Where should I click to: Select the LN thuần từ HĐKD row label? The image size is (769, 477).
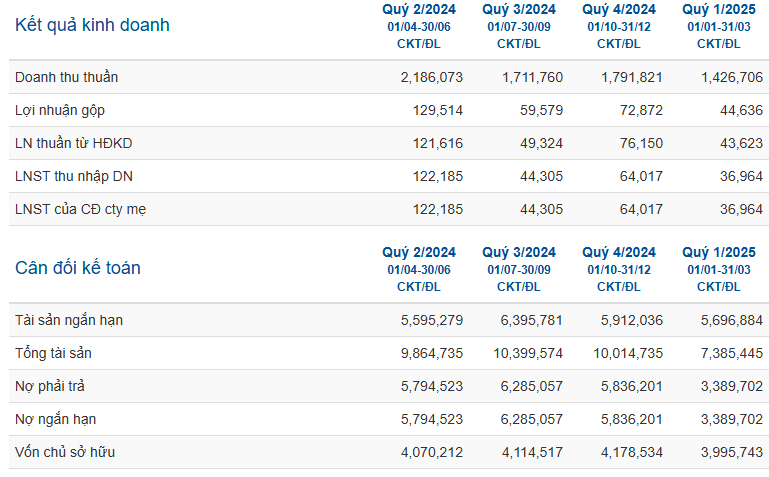coord(74,143)
